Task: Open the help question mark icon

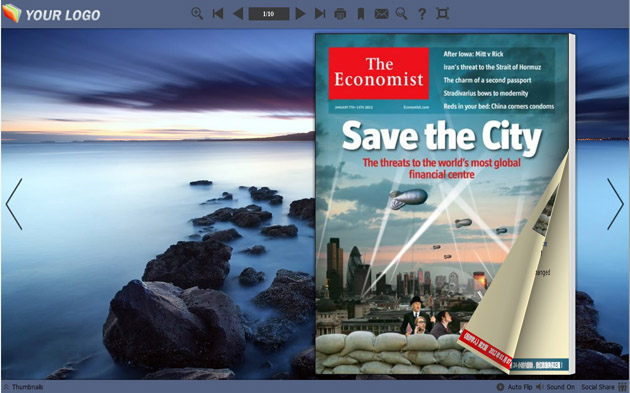Action: pyautogui.click(x=421, y=14)
